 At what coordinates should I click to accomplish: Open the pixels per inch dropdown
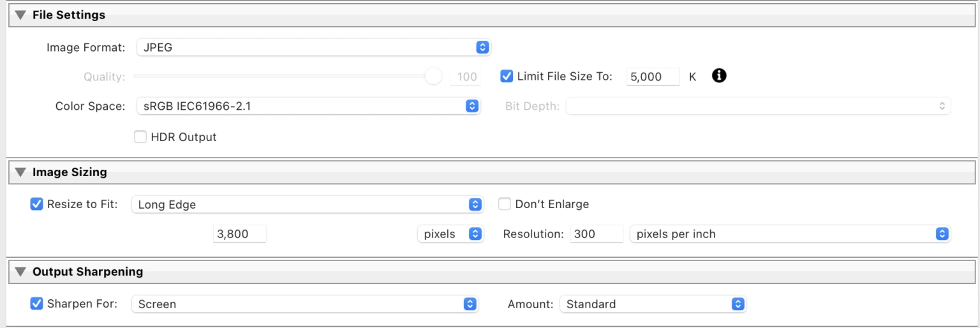pos(789,234)
